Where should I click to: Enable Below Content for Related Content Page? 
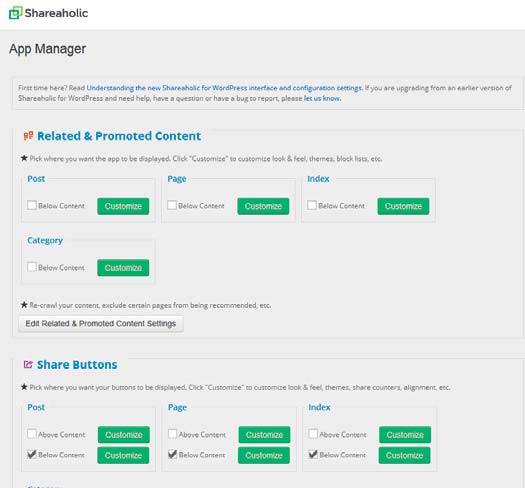click(172, 205)
